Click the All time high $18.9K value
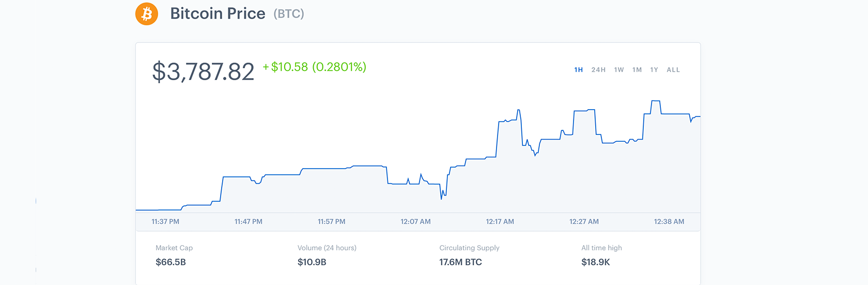Viewport: 868px width, 285px height. [596, 262]
